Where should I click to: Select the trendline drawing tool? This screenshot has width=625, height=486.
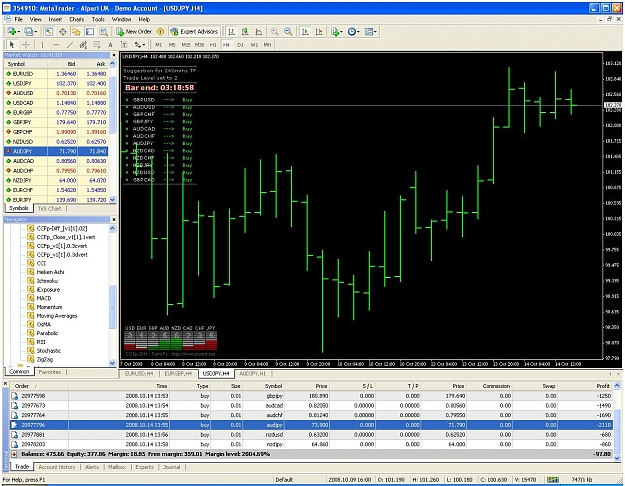click(x=69, y=45)
